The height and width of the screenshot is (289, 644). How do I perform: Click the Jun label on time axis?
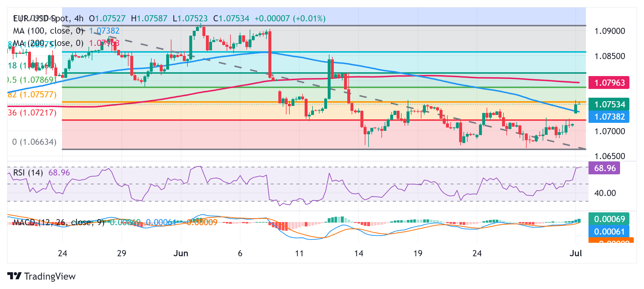click(x=181, y=253)
